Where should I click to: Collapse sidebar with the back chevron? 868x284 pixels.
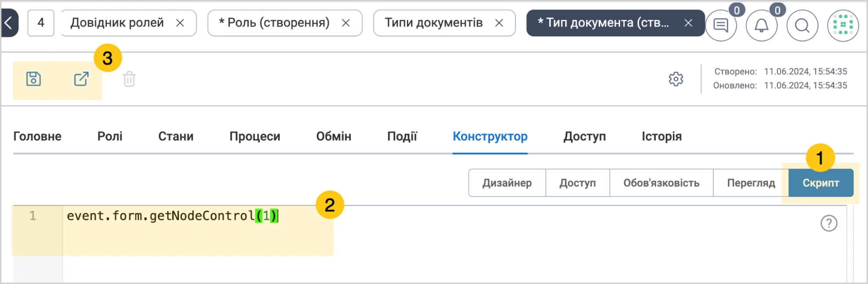click(x=9, y=23)
